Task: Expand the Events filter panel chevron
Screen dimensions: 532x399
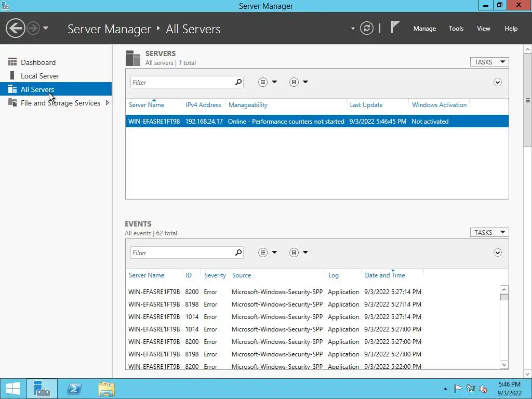Action: coord(497,252)
